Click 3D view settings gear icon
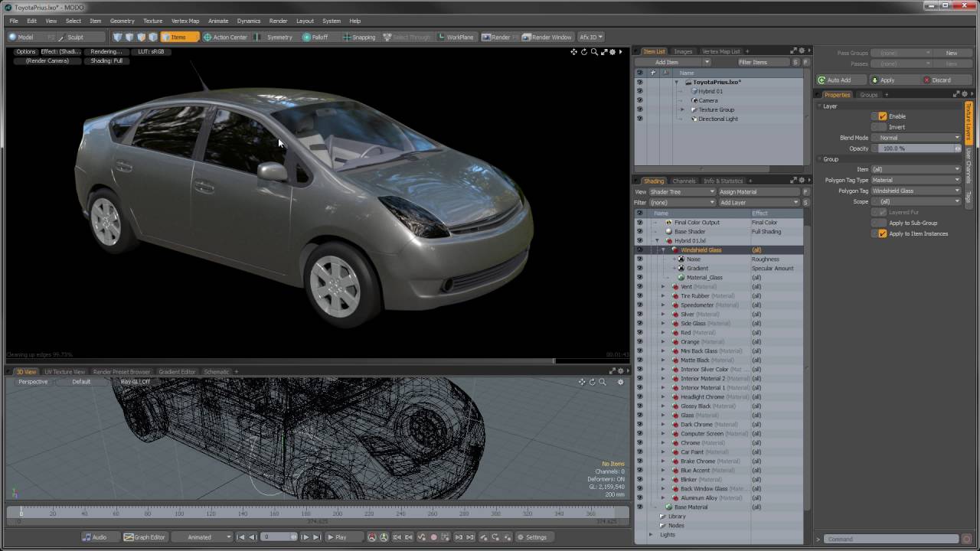The width and height of the screenshot is (980, 551). click(620, 382)
